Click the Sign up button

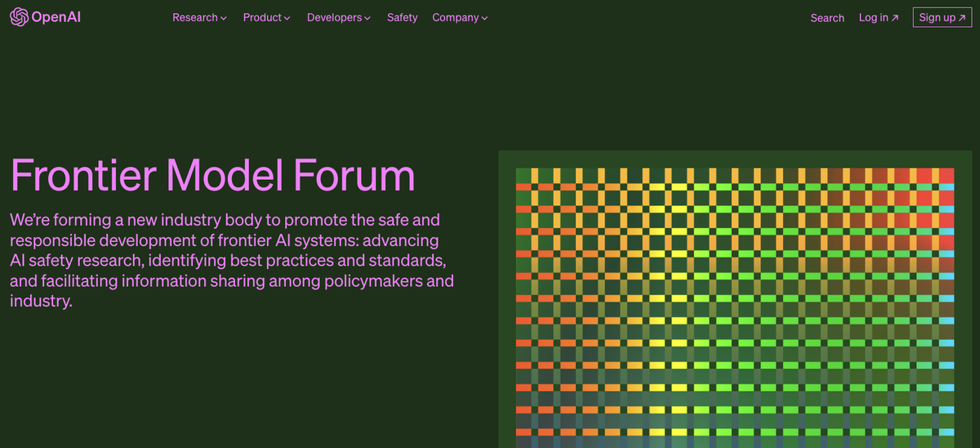942,17
